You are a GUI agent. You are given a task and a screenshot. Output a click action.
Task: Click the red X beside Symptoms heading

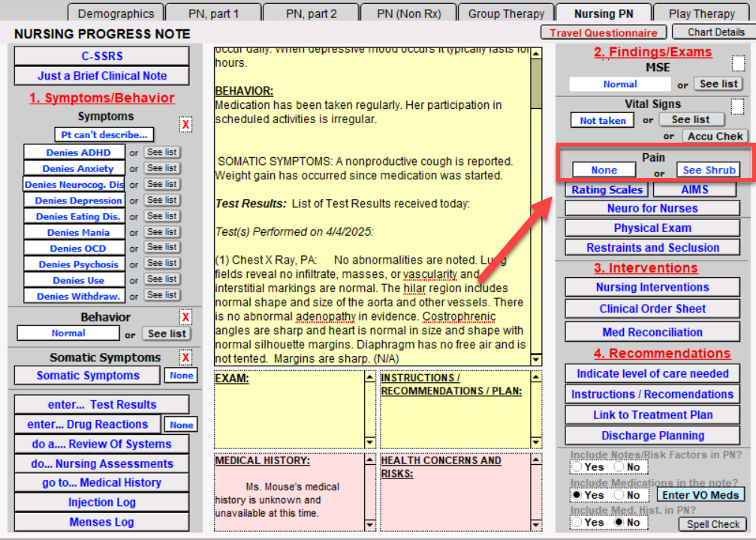click(185, 125)
